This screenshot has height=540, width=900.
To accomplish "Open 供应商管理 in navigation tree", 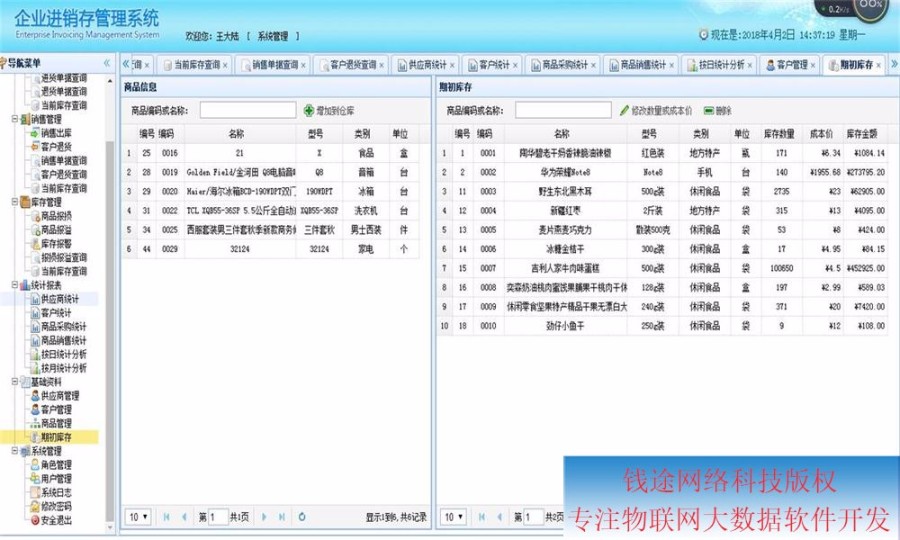I will (59, 396).
